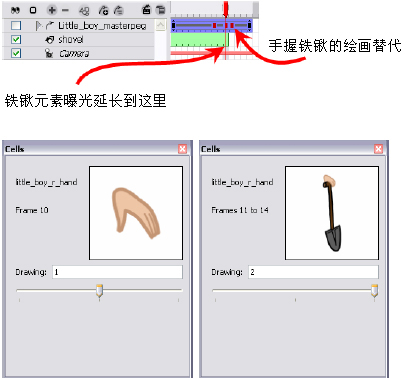Click little_boy_r_hand label in right Cells window

pyautogui.click(x=242, y=182)
